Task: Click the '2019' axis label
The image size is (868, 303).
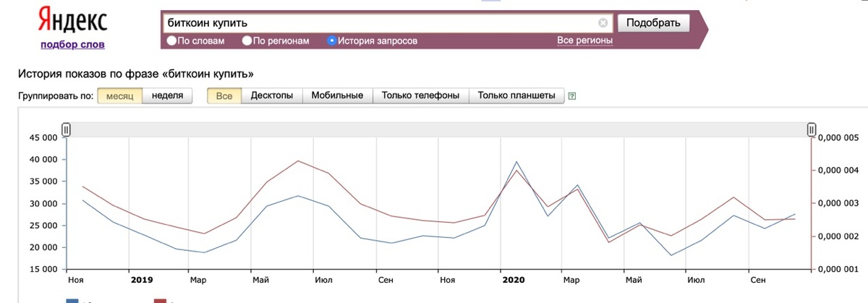Action: point(142,279)
